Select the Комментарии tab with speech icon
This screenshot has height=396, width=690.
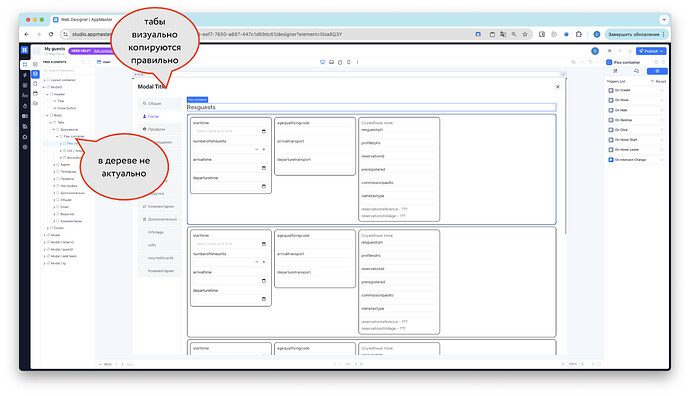pos(159,206)
